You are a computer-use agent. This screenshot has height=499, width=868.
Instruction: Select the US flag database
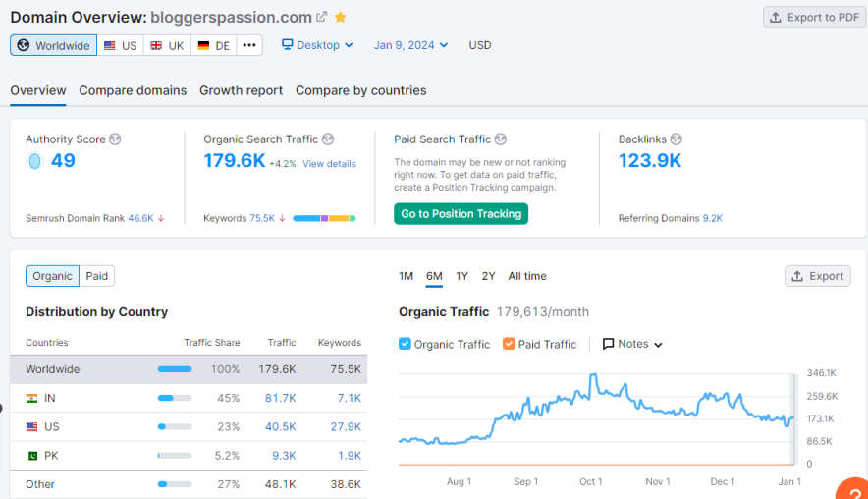click(120, 45)
